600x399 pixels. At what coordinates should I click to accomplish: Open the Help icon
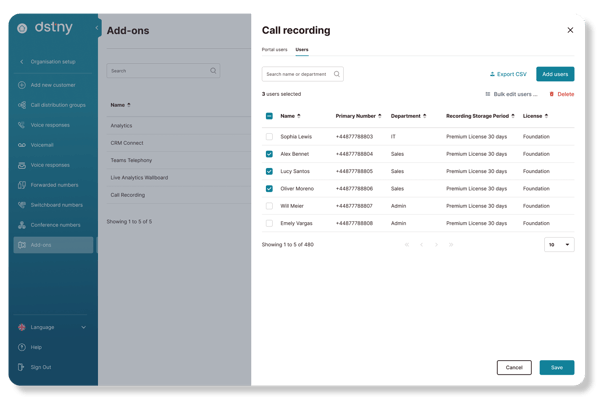(22, 347)
